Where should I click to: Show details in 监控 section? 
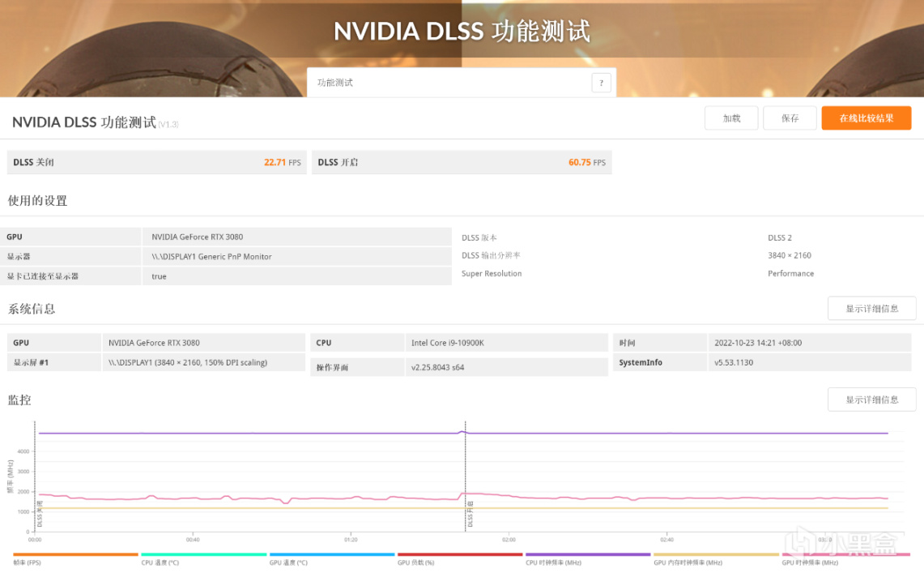tap(871, 400)
